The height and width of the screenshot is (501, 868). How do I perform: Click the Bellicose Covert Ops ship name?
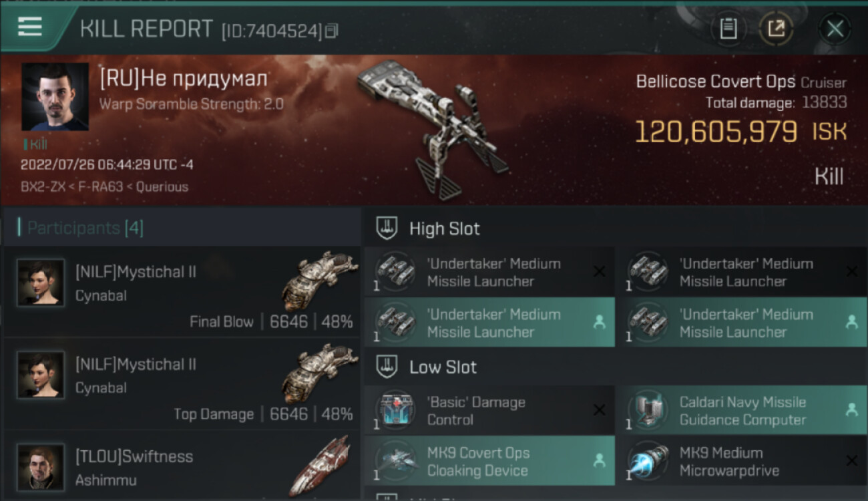click(x=715, y=82)
